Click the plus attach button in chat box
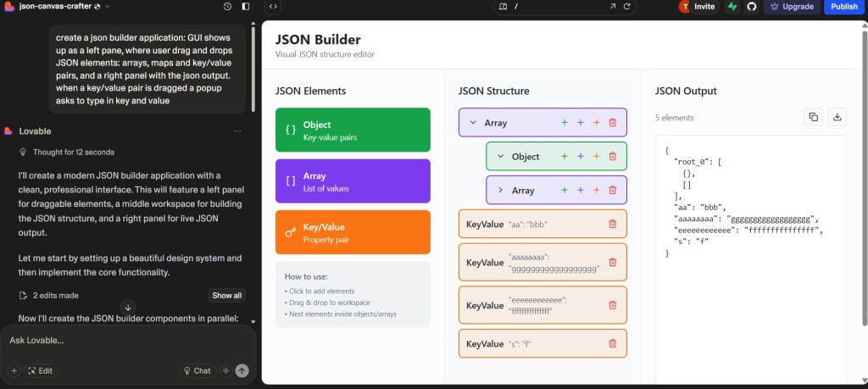This screenshot has width=868, height=389. tap(14, 370)
